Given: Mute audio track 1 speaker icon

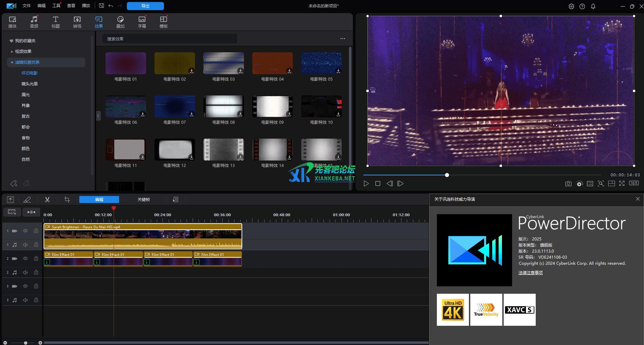Looking at the screenshot, I should click(25, 245).
